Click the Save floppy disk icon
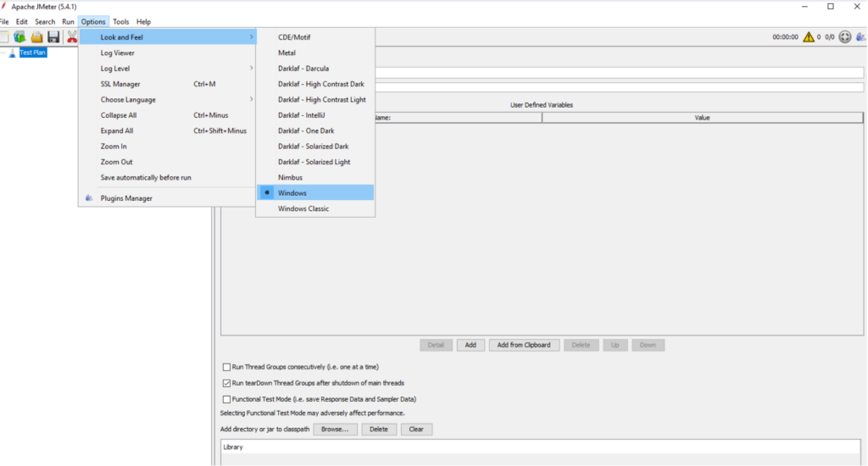The height and width of the screenshot is (466, 868). (x=53, y=36)
